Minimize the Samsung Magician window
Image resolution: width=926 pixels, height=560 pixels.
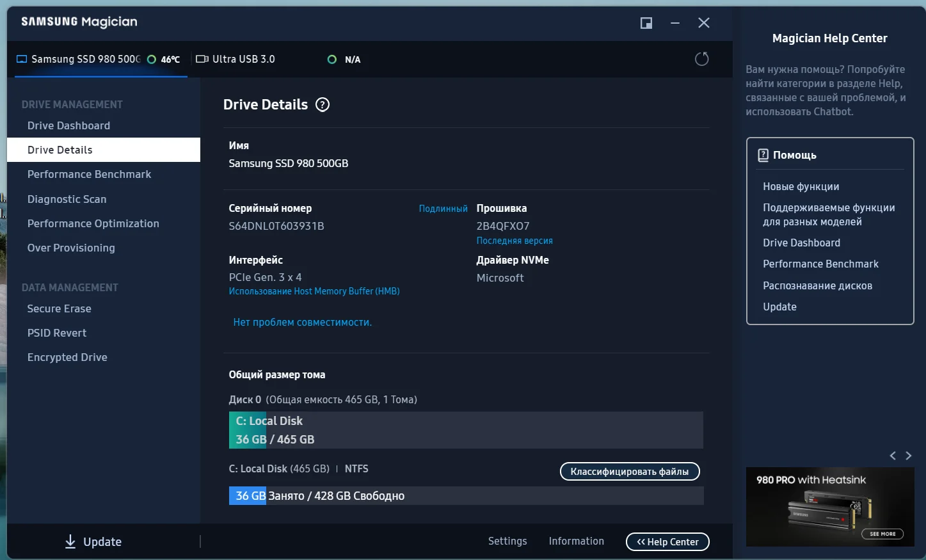tap(675, 23)
